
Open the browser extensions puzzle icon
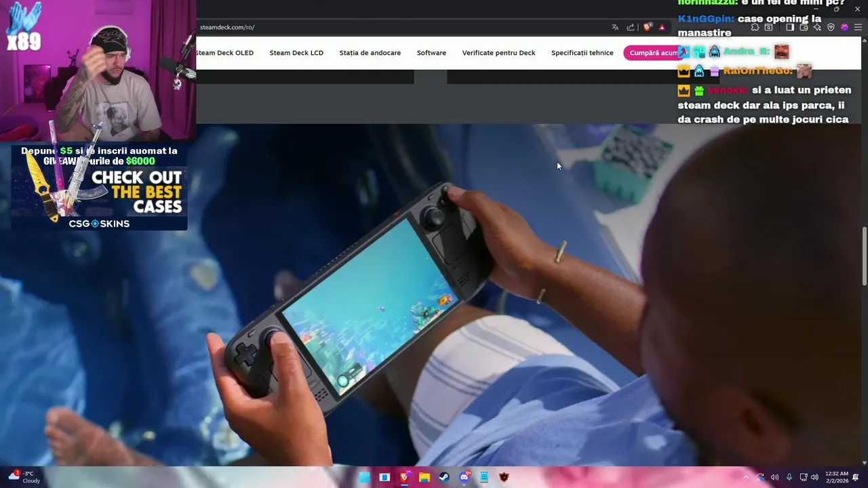pyautogui.click(x=755, y=27)
